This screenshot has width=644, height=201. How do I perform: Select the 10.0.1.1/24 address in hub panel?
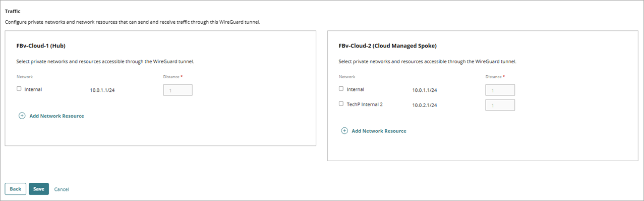[102, 90]
